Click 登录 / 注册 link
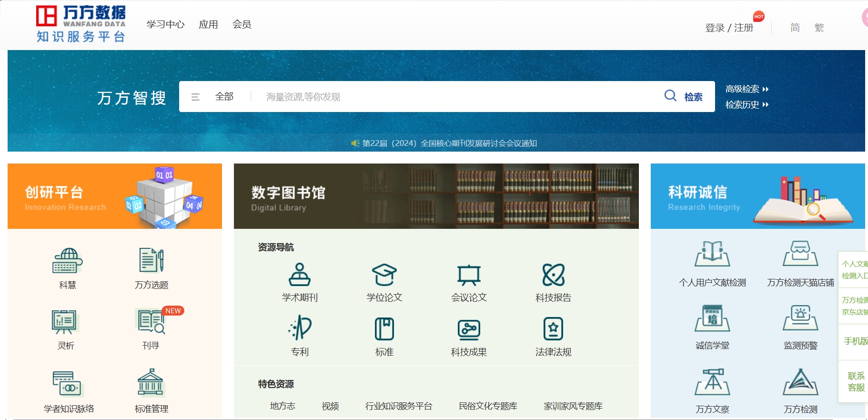 (x=729, y=28)
